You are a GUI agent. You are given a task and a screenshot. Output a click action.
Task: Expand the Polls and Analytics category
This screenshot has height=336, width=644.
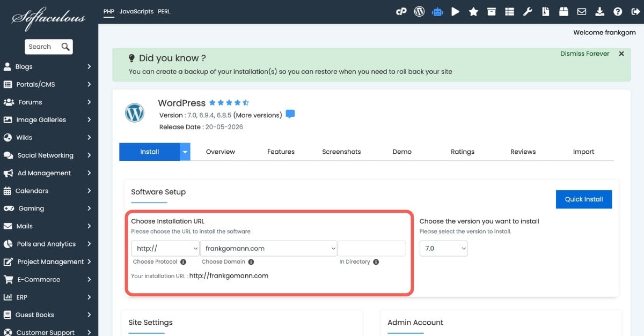pos(49,243)
